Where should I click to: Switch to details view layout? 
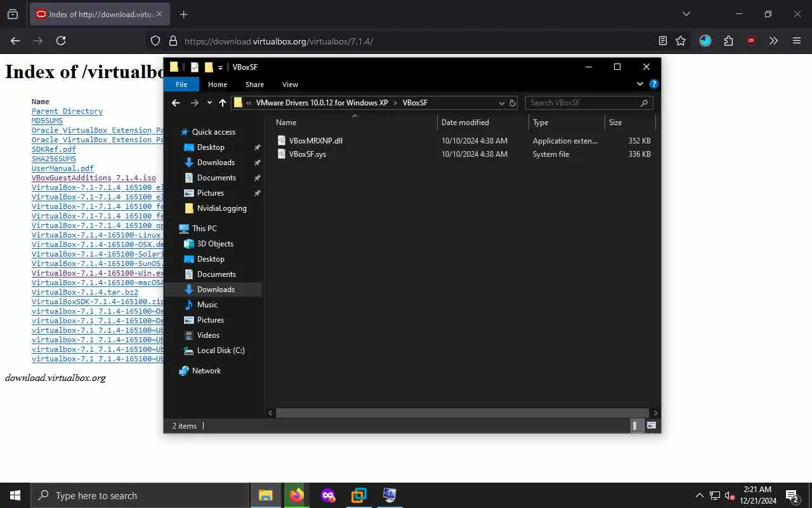[x=636, y=426]
